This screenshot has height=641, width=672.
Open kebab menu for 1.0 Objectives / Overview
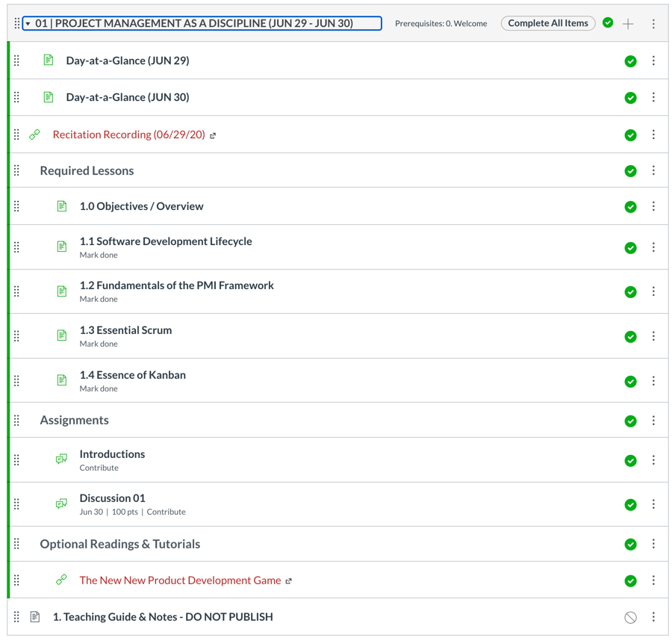[653, 207]
